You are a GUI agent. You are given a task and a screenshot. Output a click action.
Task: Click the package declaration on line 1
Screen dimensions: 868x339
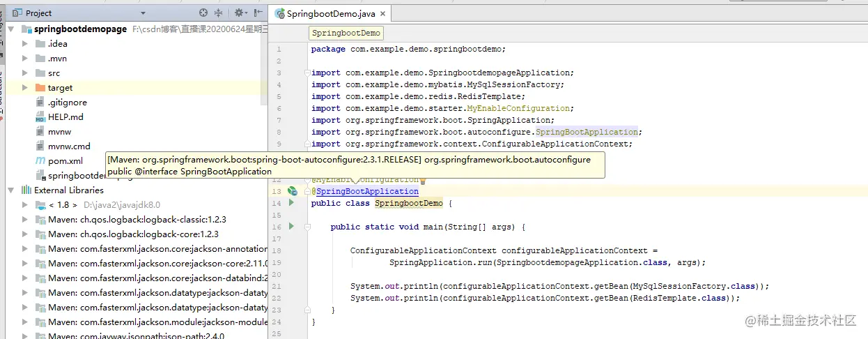(x=408, y=49)
